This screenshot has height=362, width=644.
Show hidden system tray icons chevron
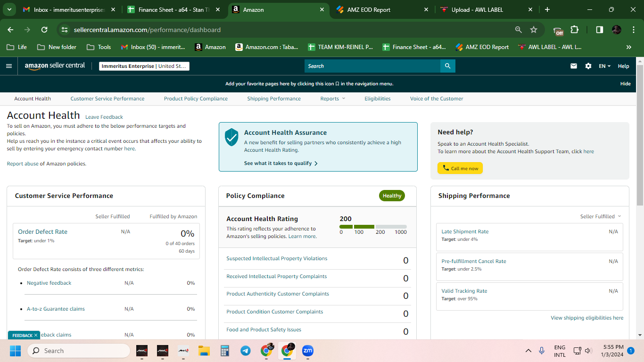pyautogui.click(x=528, y=351)
